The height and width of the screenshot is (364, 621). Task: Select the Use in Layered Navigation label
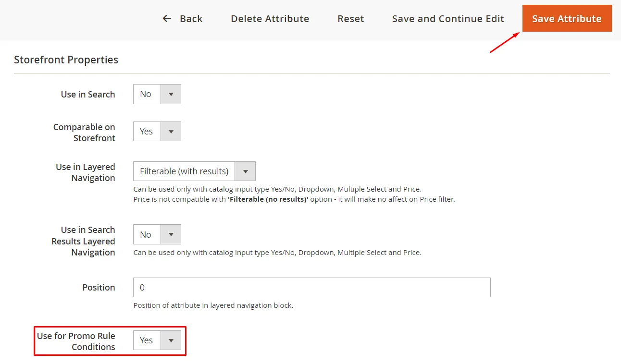pyautogui.click(x=86, y=172)
